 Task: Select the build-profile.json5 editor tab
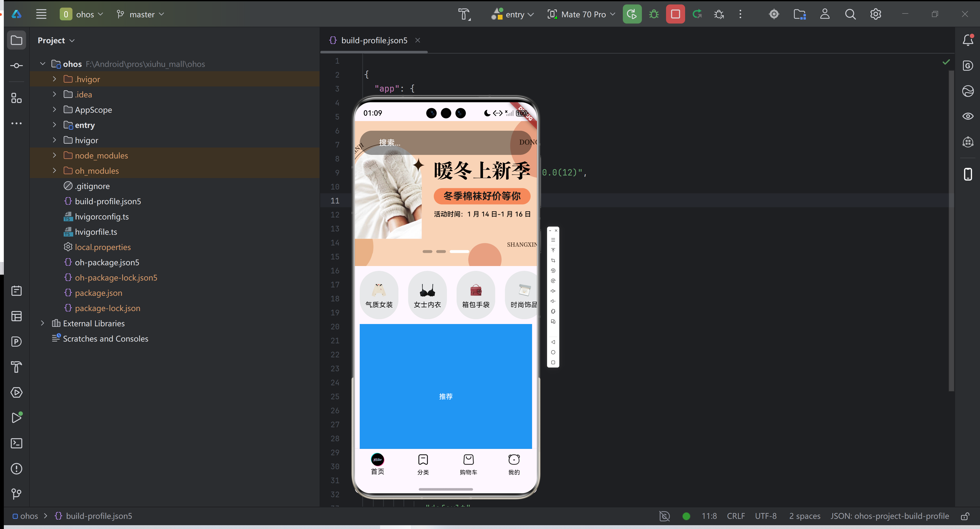click(x=374, y=40)
